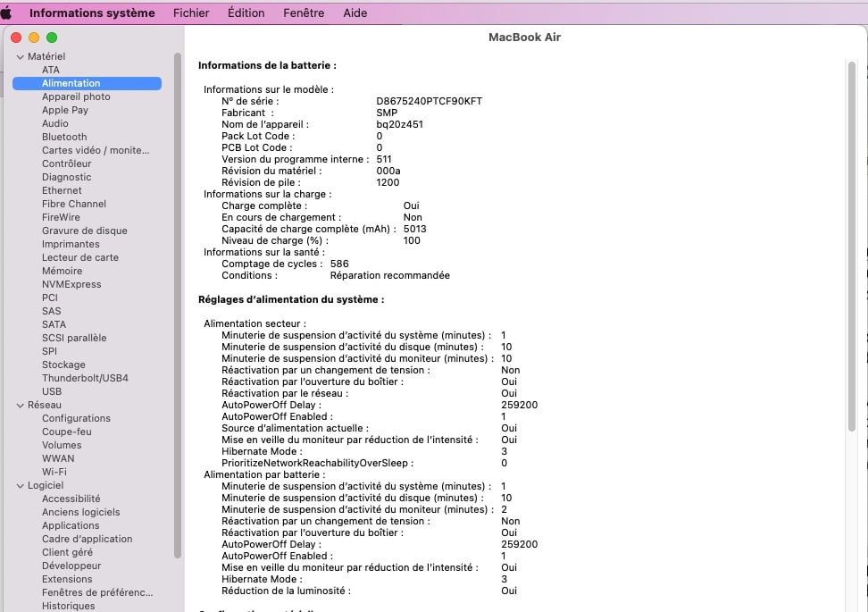The image size is (868, 612).
Task: Collapse the Logiciel section chevron
Action: (x=21, y=486)
